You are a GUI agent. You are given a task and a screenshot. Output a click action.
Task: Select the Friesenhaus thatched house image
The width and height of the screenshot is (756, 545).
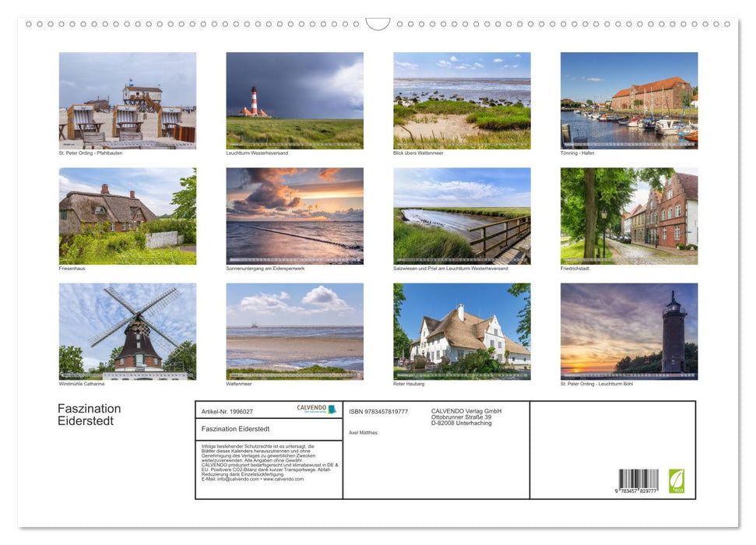click(127, 216)
